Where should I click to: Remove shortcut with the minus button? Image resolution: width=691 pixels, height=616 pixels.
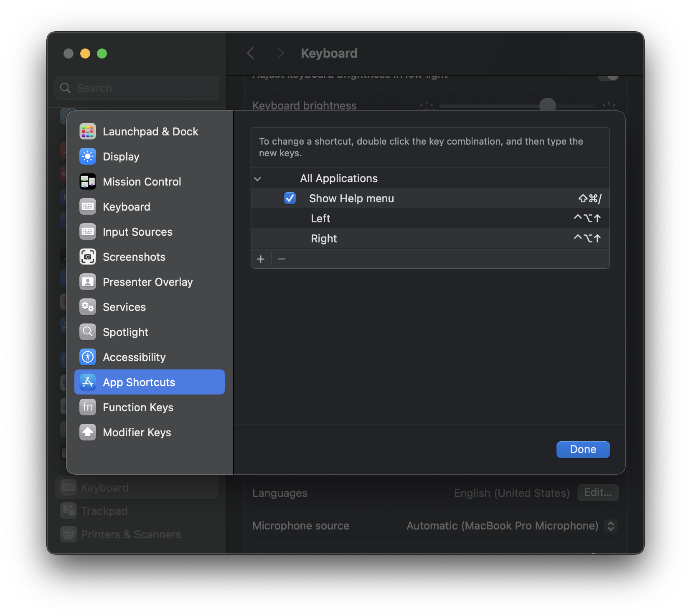tap(282, 259)
